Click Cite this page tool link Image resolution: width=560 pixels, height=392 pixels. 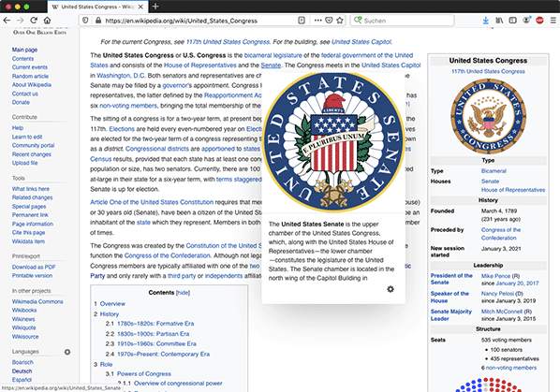click(29, 233)
